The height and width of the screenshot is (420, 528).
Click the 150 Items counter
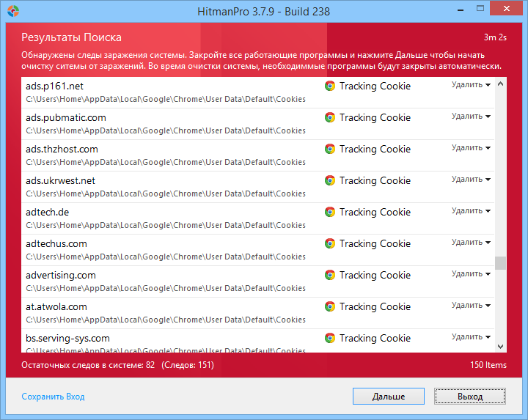(488, 365)
